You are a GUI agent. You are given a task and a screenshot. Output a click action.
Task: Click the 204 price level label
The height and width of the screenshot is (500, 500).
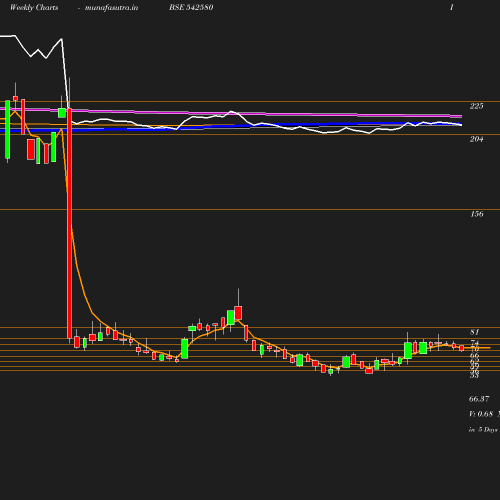click(476, 139)
